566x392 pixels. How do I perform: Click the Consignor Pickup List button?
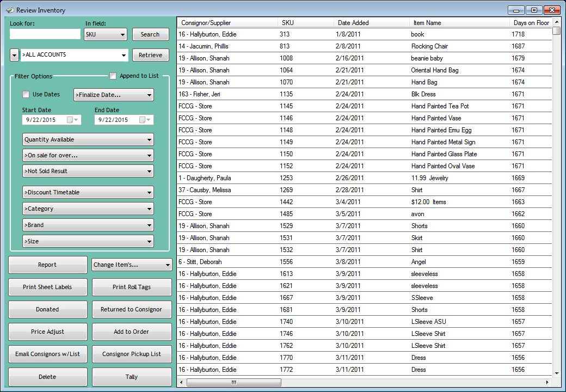pyautogui.click(x=132, y=354)
